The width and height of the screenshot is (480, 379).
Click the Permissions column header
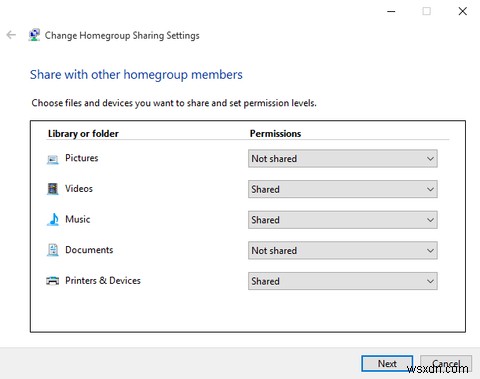coord(275,134)
